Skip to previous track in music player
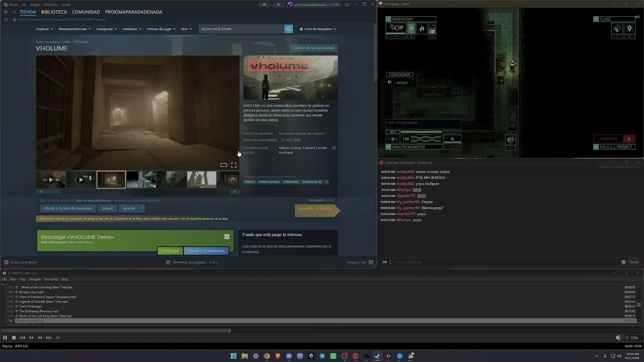 (x=22, y=338)
